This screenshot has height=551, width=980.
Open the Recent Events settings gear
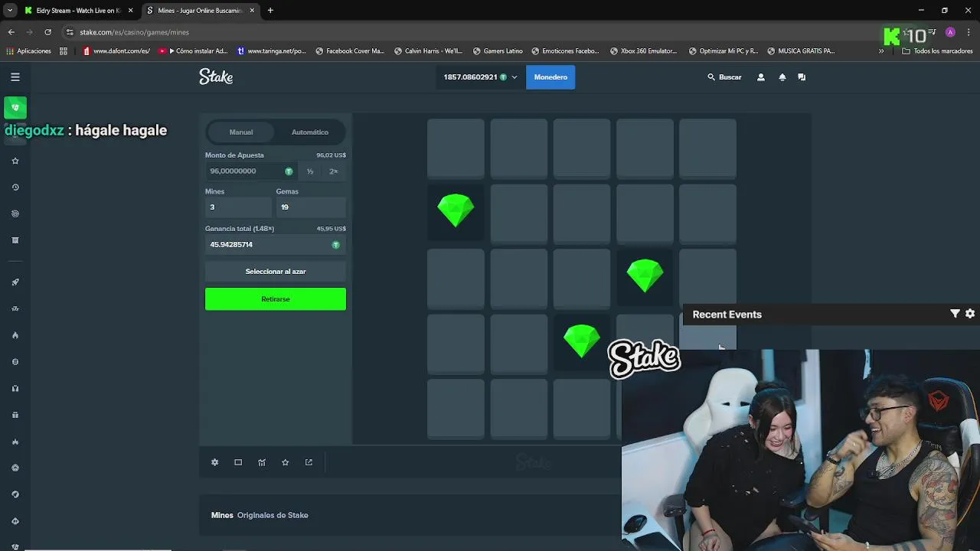[970, 314]
